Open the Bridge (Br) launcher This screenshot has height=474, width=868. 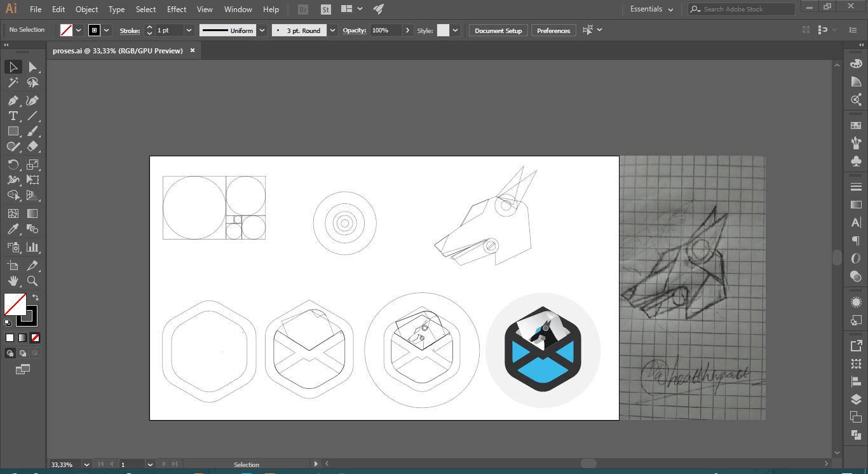(303, 10)
